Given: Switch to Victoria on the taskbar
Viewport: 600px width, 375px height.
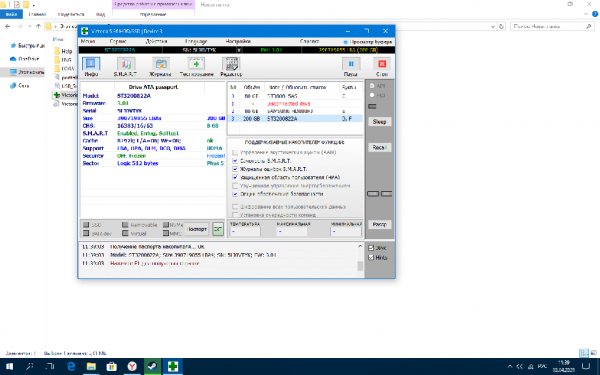Looking at the screenshot, I should pos(173,367).
